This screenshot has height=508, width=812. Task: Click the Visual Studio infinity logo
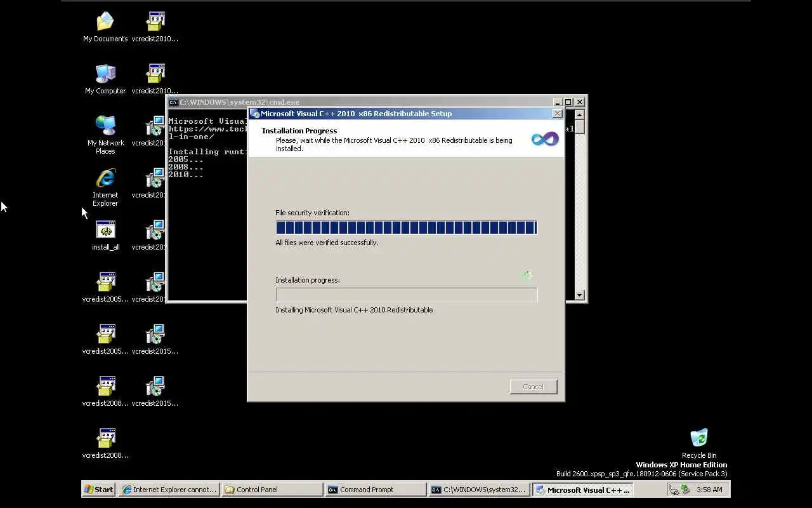point(545,138)
